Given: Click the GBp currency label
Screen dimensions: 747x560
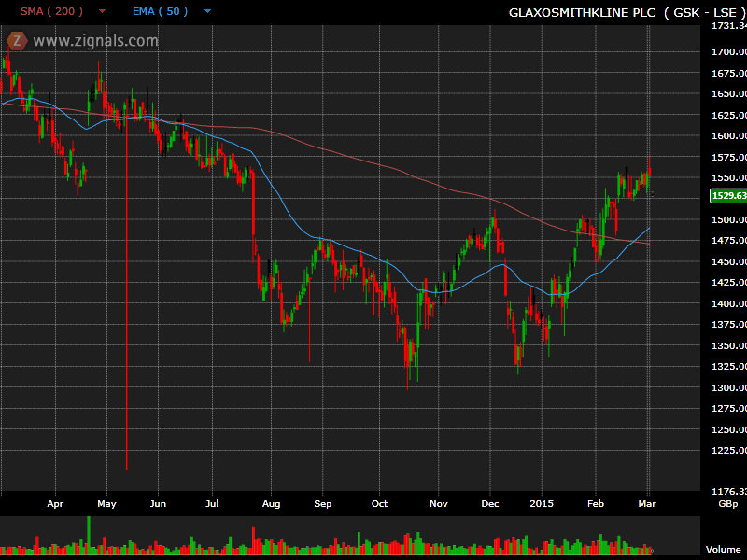Looking at the screenshot, I should pos(726,503).
